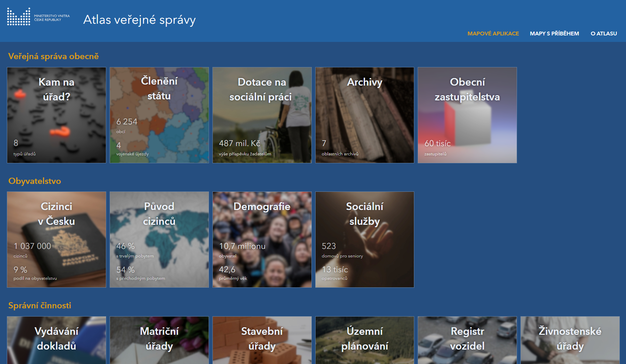Image resolution: width=626 pixels, height=364 pixels.
Task: Click the Územní plánování tile
Action: pos(364,340)
